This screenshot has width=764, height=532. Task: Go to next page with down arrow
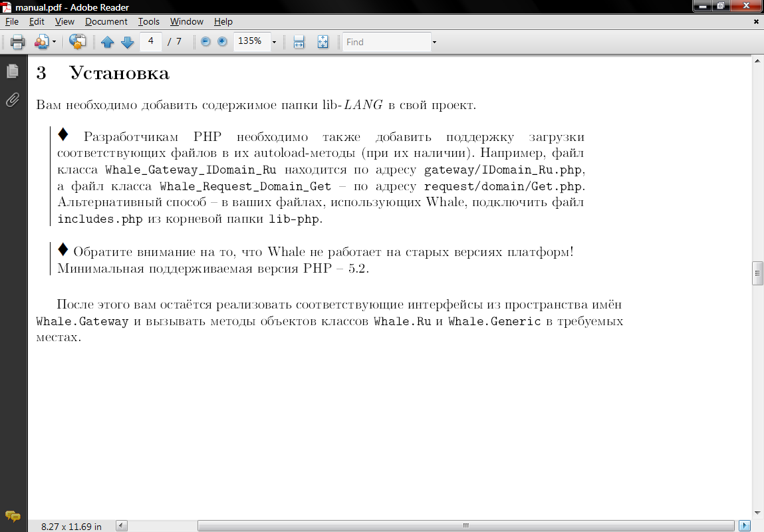point(127,42)
